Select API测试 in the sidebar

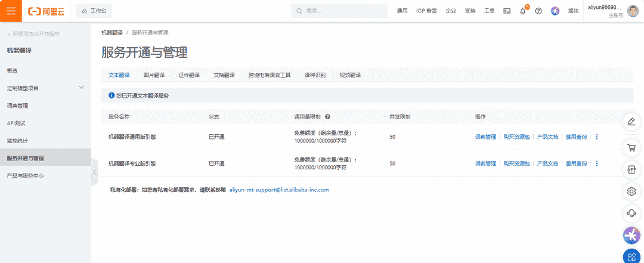(x=16, y=123)
